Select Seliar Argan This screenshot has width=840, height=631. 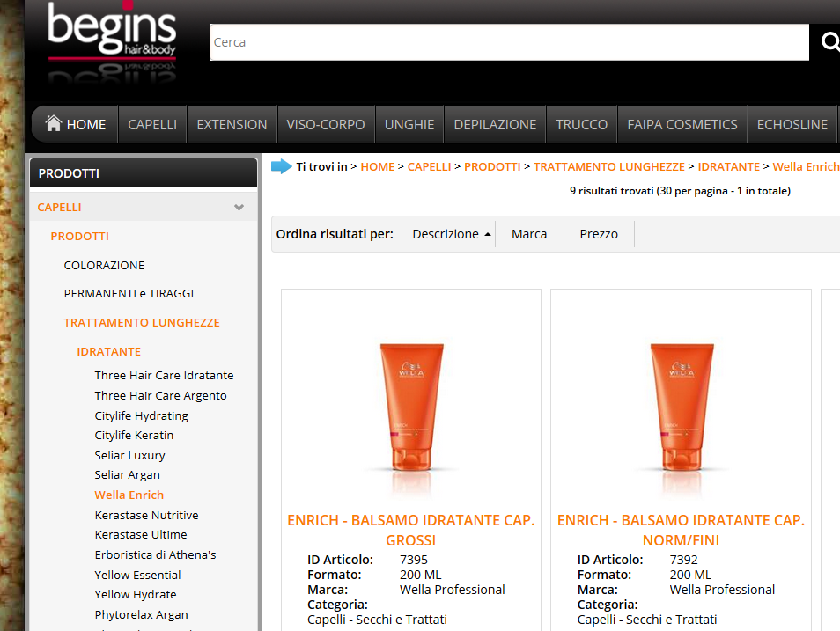coord(127,475)
